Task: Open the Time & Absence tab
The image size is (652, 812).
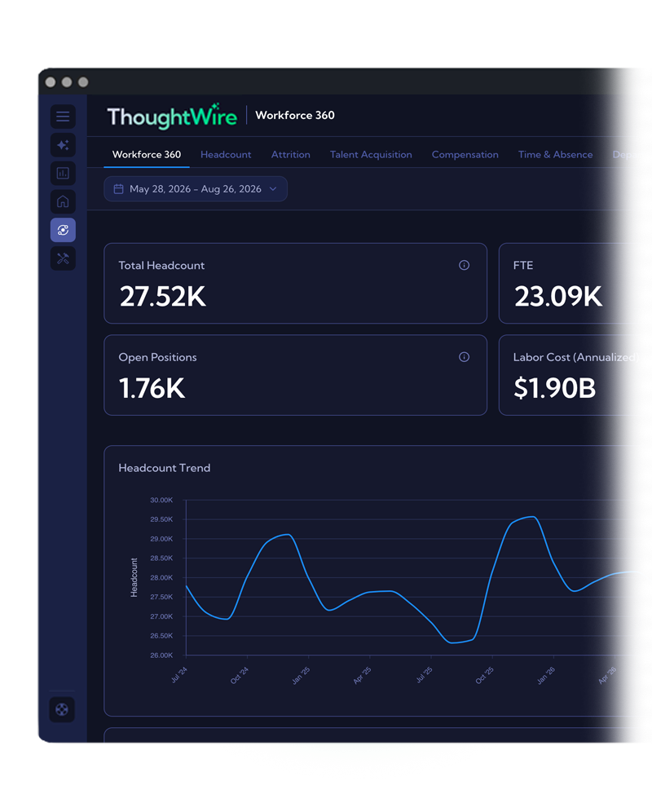Action: click(x=555, y=154)
